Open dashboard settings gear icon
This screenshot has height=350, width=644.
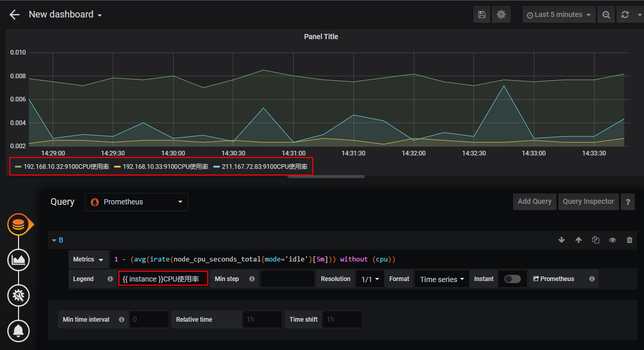tap(501, 14)
